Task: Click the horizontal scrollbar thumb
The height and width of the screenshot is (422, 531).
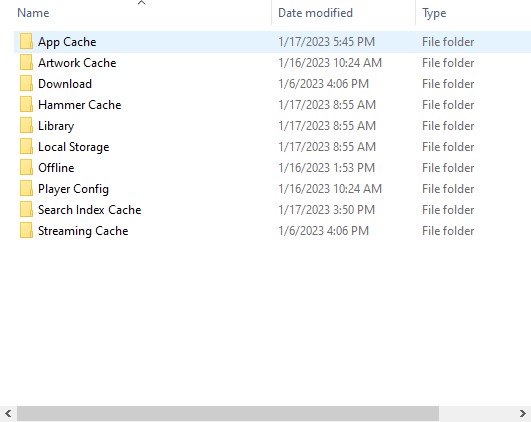Action: tap(228, 414)
